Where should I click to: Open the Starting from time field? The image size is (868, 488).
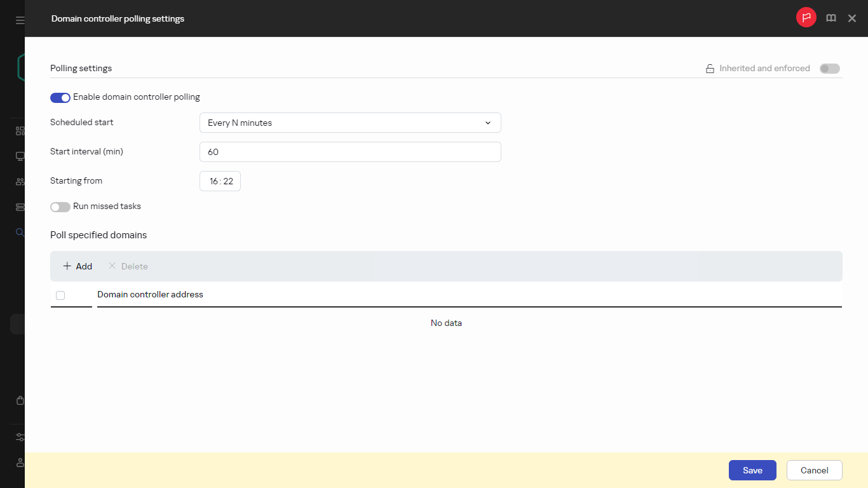(x=220, y=180)
